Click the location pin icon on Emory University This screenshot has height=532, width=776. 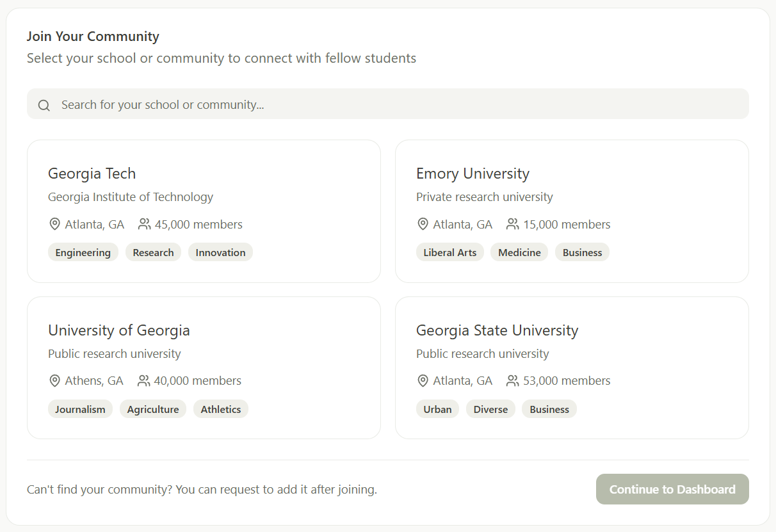pos(423,224)
